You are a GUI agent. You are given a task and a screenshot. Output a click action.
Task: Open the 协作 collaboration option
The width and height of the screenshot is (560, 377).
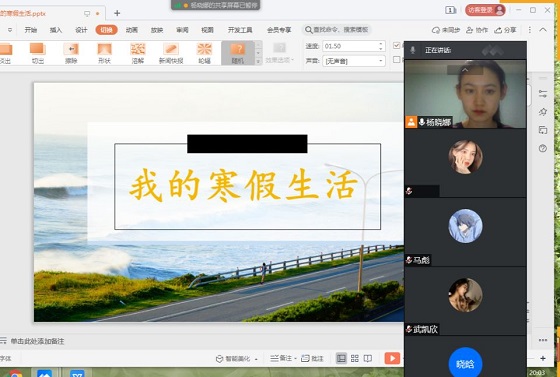pyautogui.click(x=477, y=30)
